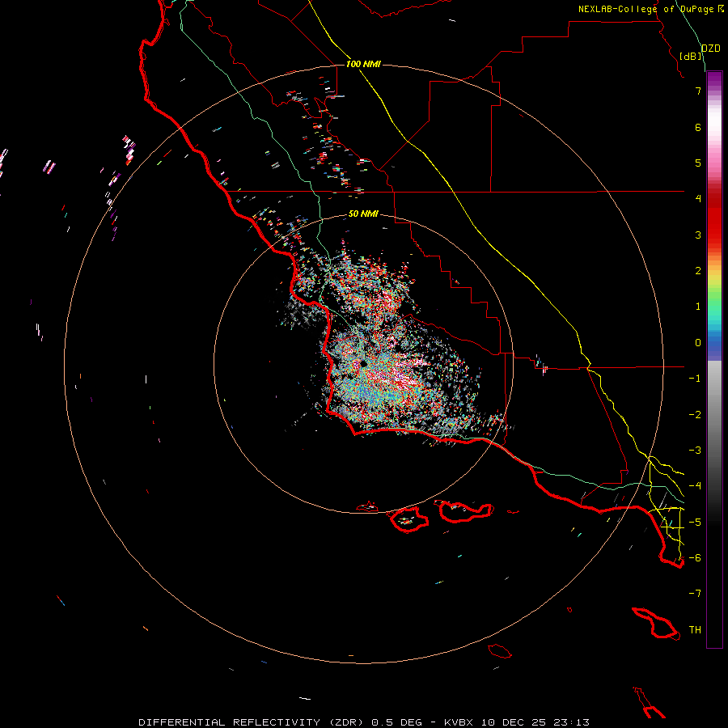Click the 50 NMI range ring label
The width and height of the screenshot is (728, 728).
tap(363, 214)
